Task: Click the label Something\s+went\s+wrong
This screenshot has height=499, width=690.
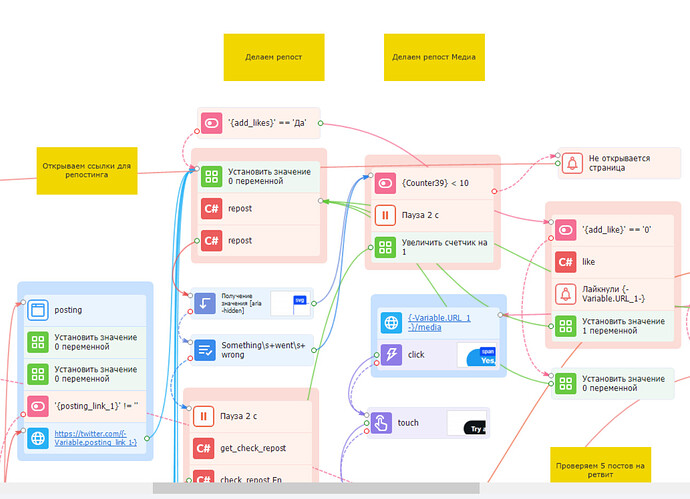Action: click(x=263, y=350)
